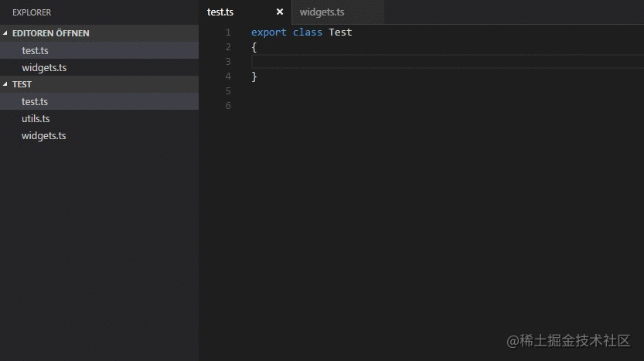Select the test.ts editor tab

click(220, 12)
